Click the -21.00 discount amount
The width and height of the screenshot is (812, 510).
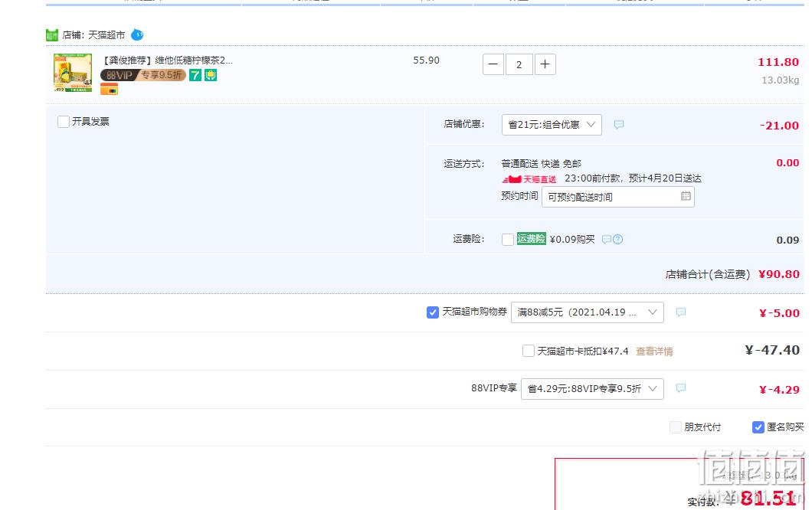tap(779, 126)
